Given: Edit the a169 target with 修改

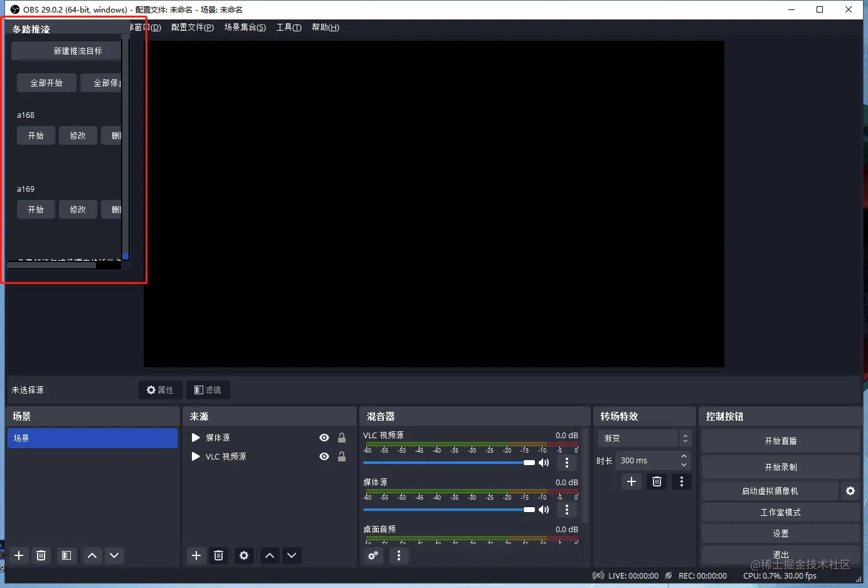Looking at the screenshot, I should click(78, 209).
